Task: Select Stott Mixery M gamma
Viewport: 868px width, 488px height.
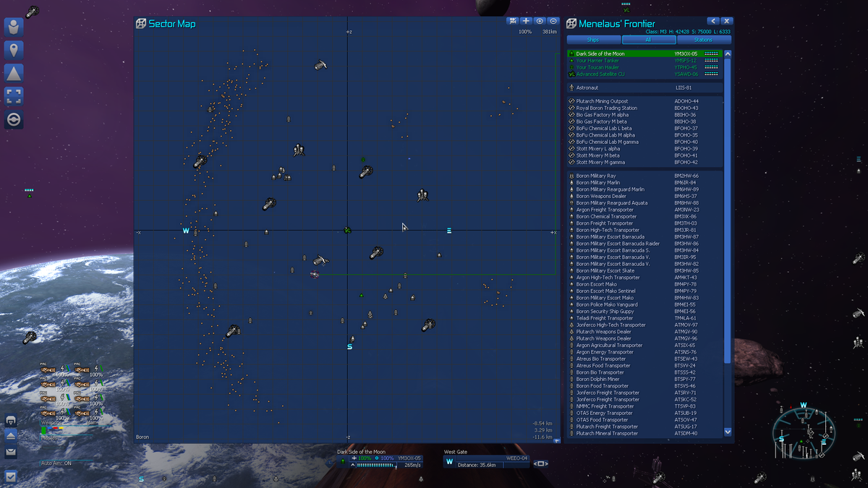Action: (x=645, y=163)
